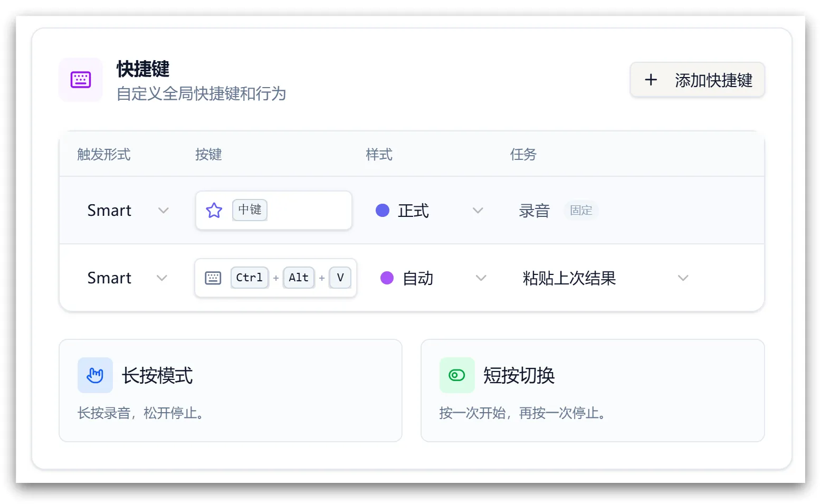Click the Ctrl key chip in shortcut
Image resolution: width=821 pixels, height=504 pixels.
(x=249, y=278)
